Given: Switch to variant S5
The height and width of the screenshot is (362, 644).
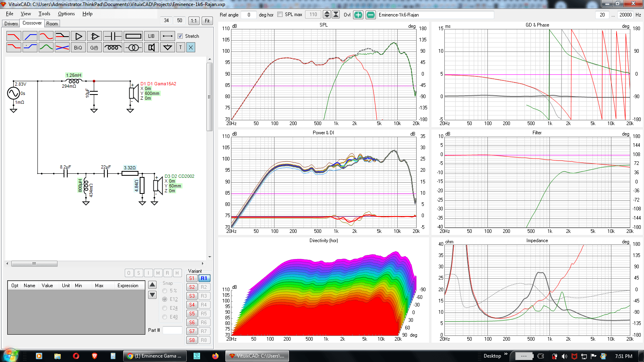Looking at the screenshot, I should pos(192,314).
